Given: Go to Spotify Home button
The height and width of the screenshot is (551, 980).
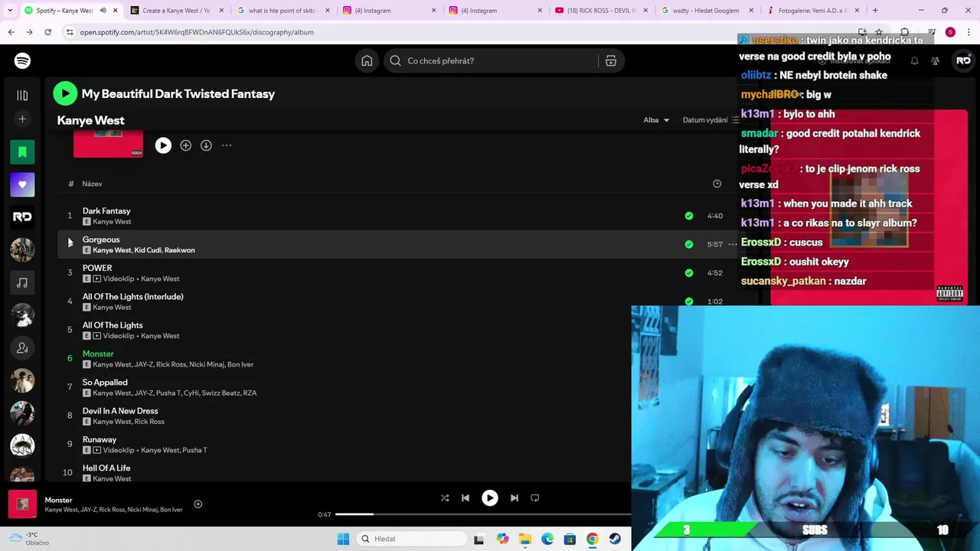Looking at the screenshot, I should coord(367,60).
